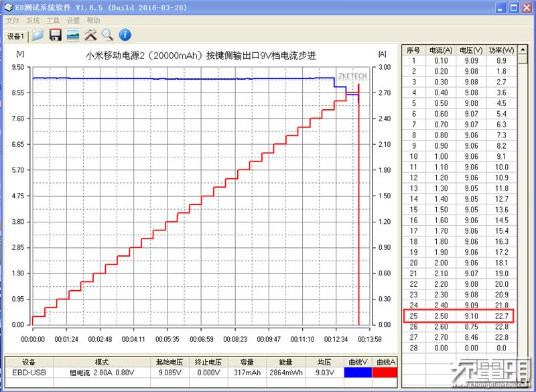Viewport: 536px width, 392px height.
Task: Click the red 曲线A color swatch
Action: [385, 373]
